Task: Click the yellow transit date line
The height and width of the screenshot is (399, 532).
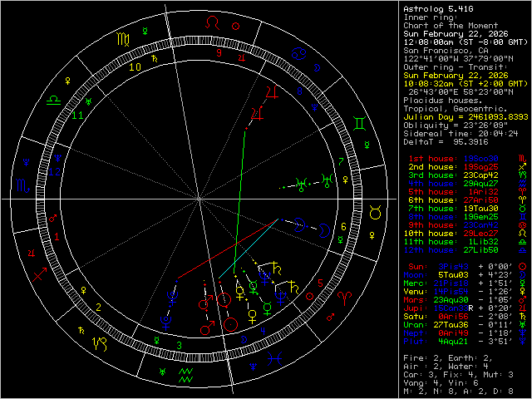Action: coord(457,75)
